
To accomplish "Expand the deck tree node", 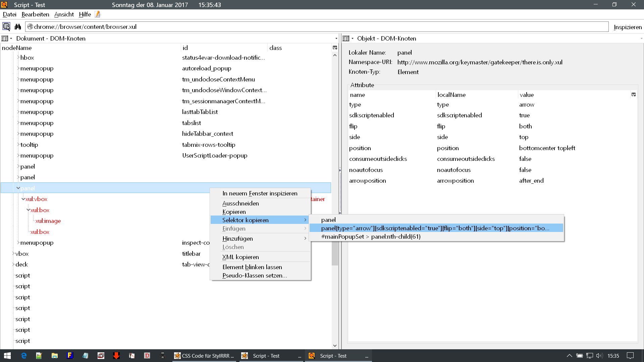I will point(13,264).
